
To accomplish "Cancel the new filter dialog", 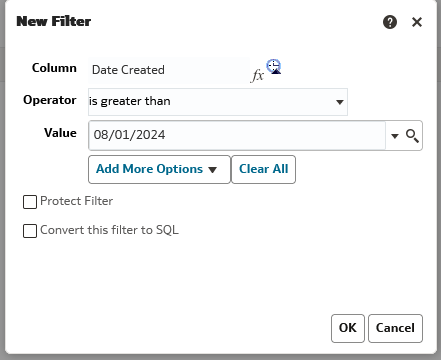I will [x=395, y=328].
